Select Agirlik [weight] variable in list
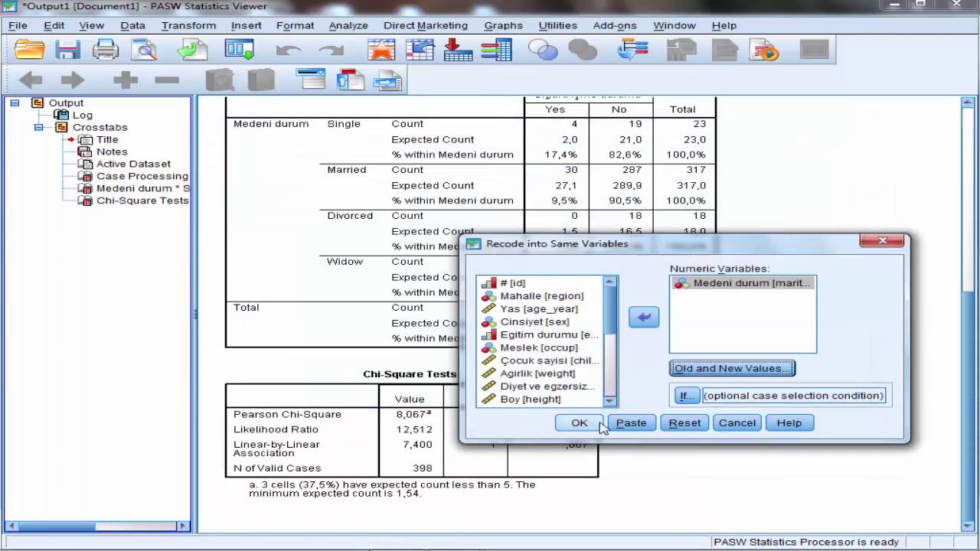This screenshot has height=551, width=980. point(537,373)
